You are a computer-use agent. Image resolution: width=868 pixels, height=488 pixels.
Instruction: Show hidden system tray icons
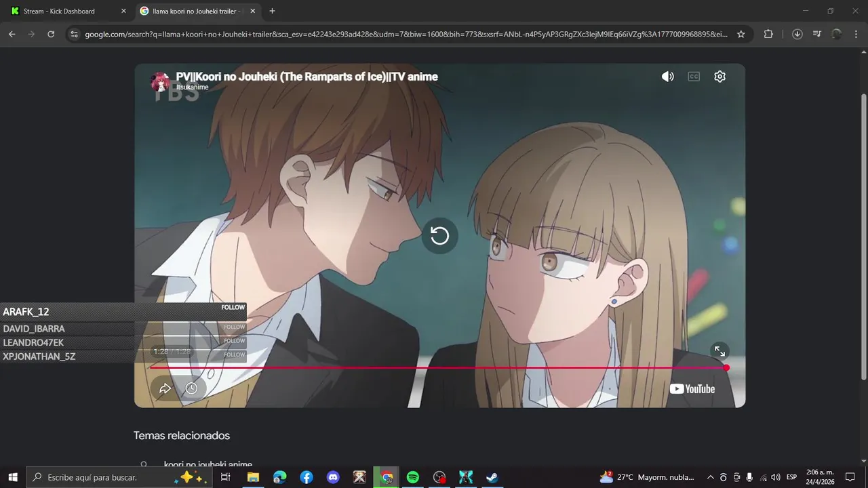[711, 477]
